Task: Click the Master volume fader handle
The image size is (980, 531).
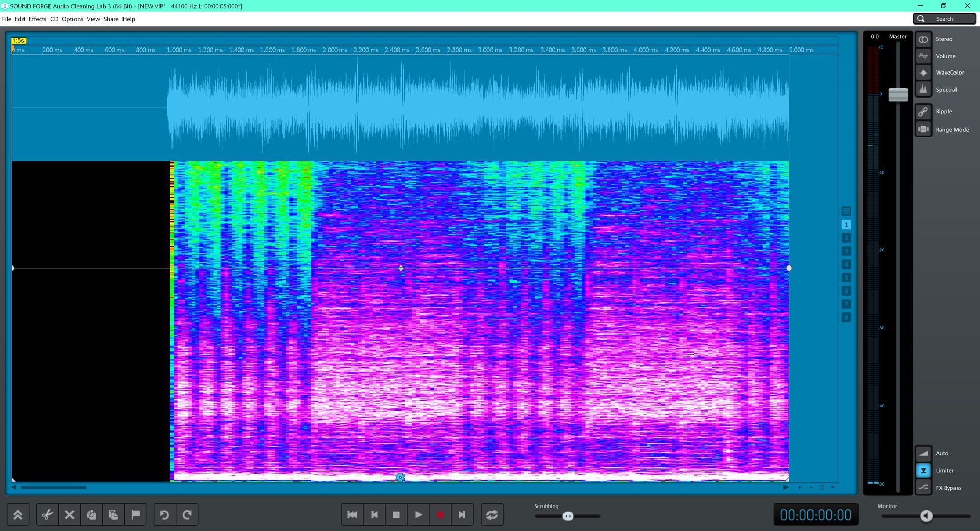Action: click(x=898, y=95)
